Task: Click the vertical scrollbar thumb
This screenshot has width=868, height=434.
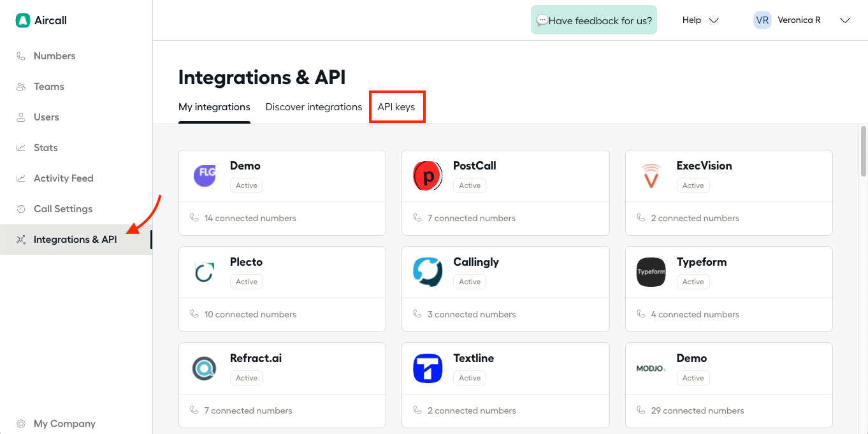Action: [864, 151]
